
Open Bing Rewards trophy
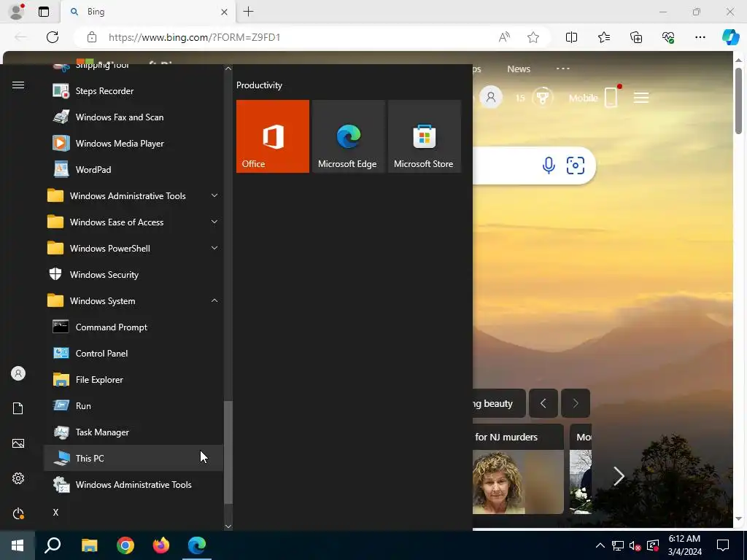click(542, 98)
